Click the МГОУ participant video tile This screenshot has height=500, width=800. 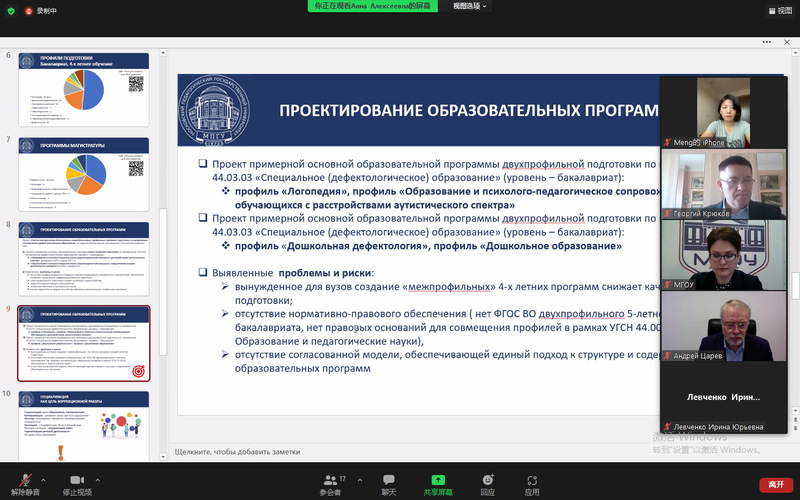click(723, 255)
